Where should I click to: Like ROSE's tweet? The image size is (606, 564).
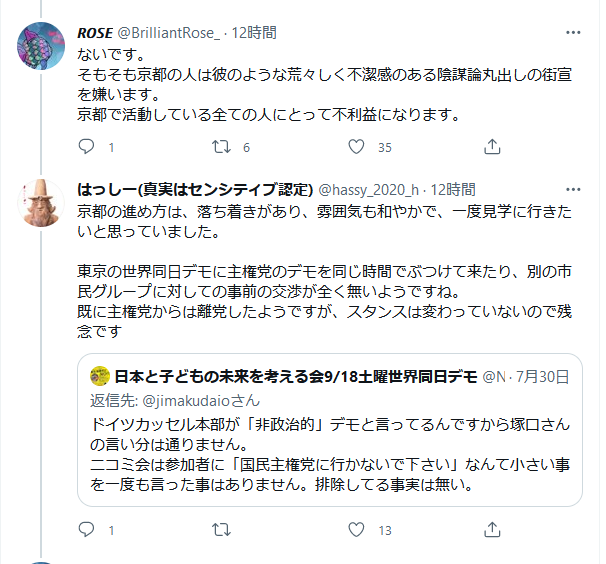[356, 147]
